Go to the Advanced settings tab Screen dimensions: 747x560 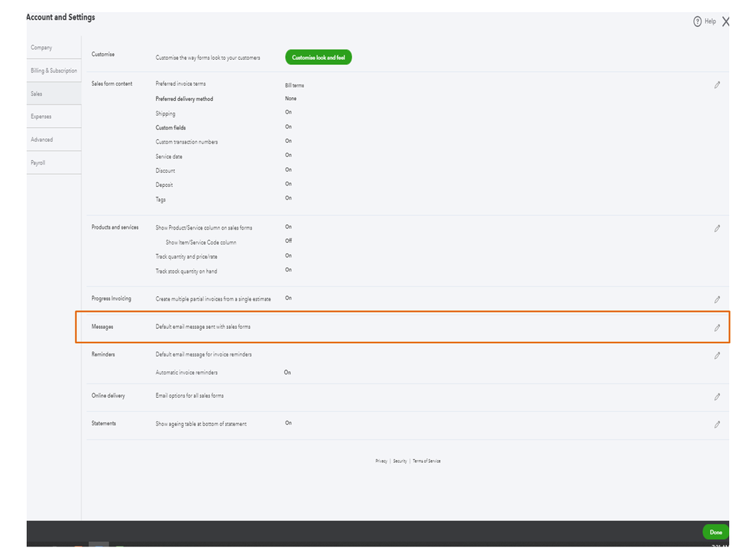[x=42, y=140]
